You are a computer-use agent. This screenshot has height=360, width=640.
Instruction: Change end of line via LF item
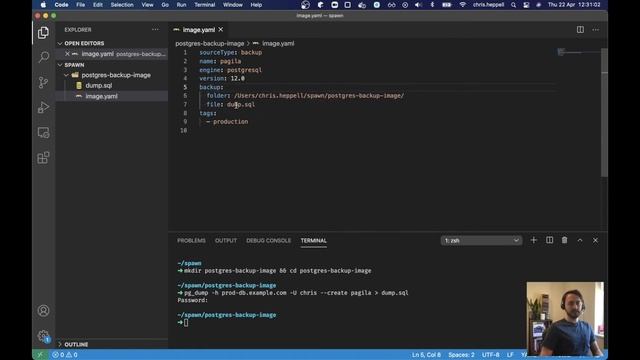(510, 355)
